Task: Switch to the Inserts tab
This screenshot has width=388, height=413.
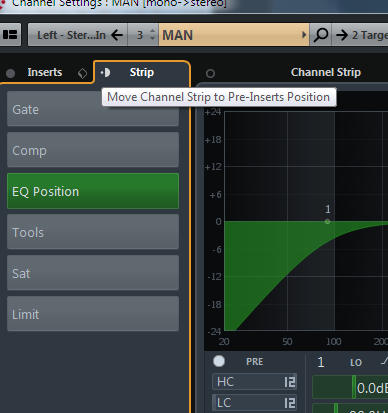Action: point(45,72)
